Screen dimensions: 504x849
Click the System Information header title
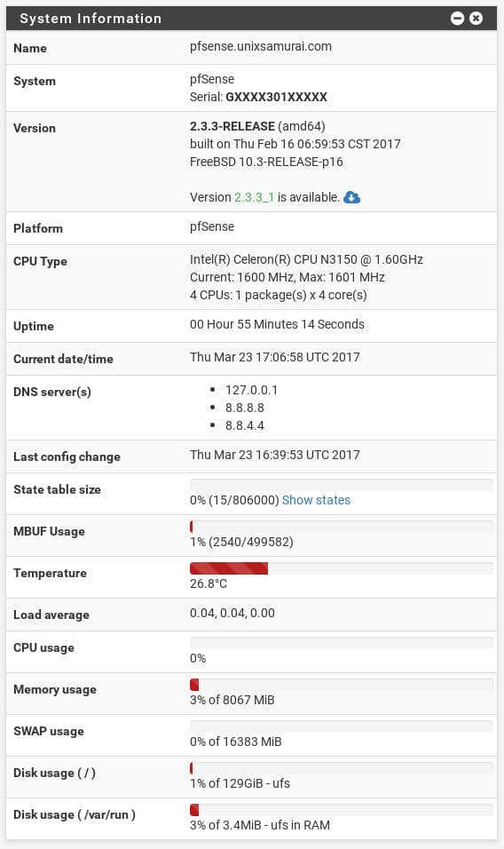point(91,19)
